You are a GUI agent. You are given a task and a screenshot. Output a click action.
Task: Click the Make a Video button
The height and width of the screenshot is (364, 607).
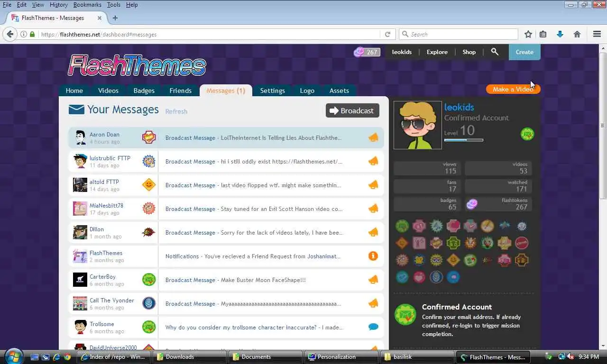[513, 89]
